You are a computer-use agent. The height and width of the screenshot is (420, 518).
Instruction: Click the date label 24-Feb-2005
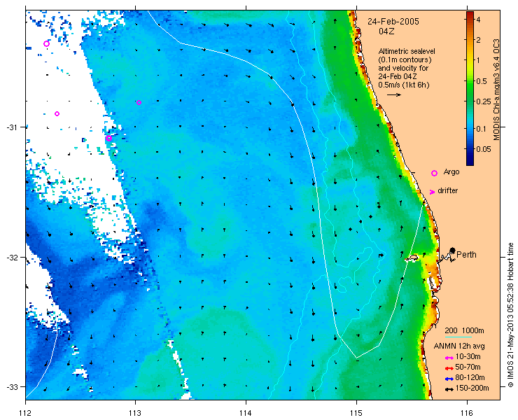393,22
